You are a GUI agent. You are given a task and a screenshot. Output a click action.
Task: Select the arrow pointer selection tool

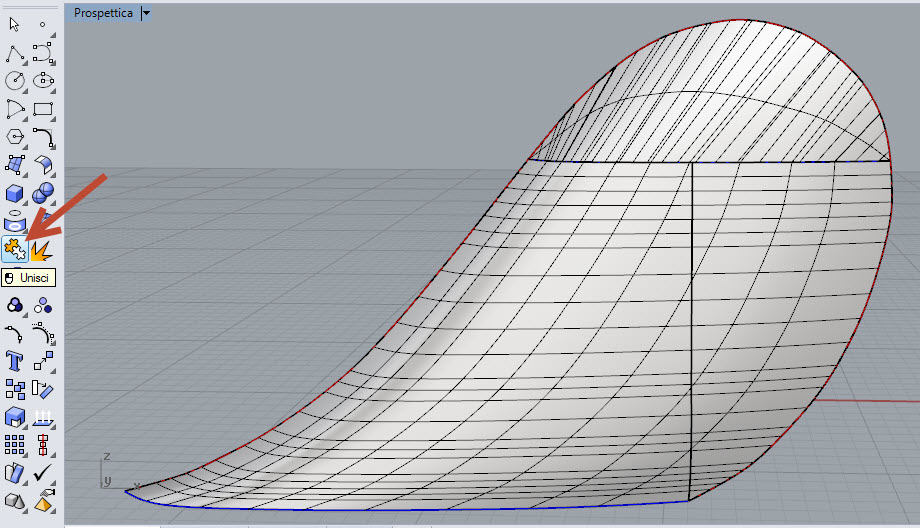coord(15,25)
